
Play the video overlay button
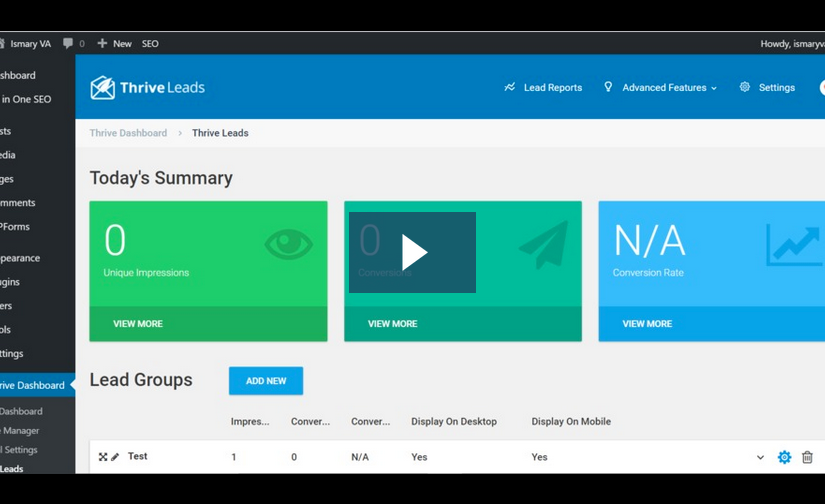pos(412,253)
